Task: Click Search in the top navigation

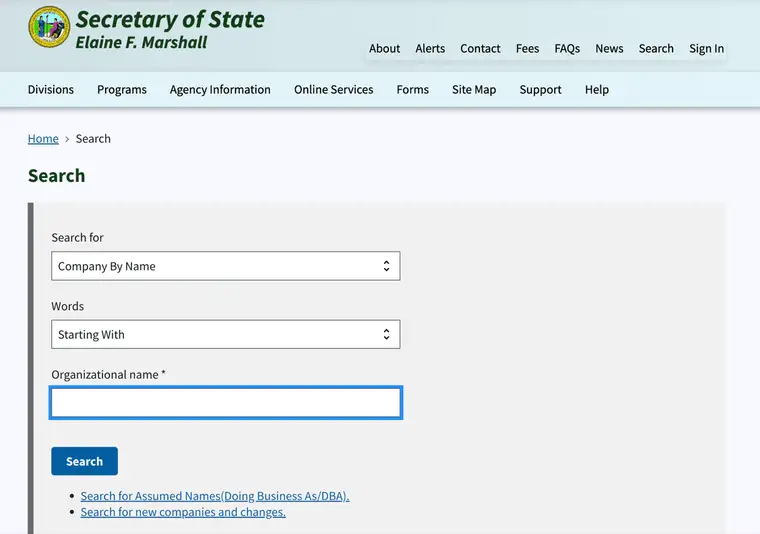Action: 656,48
